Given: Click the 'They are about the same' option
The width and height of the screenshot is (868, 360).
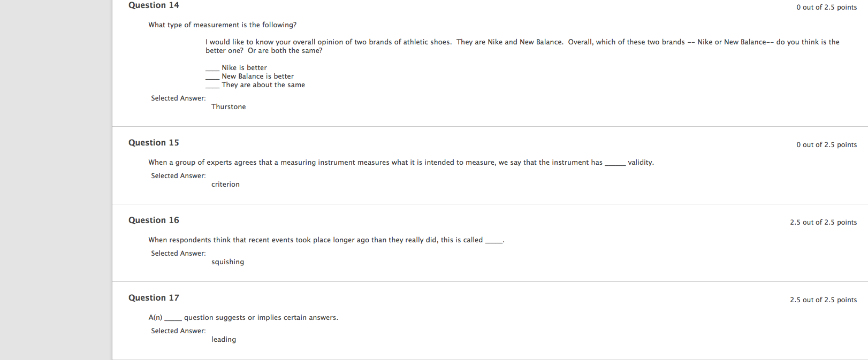Looking at the screenshot, I should [x=255, y=85].
